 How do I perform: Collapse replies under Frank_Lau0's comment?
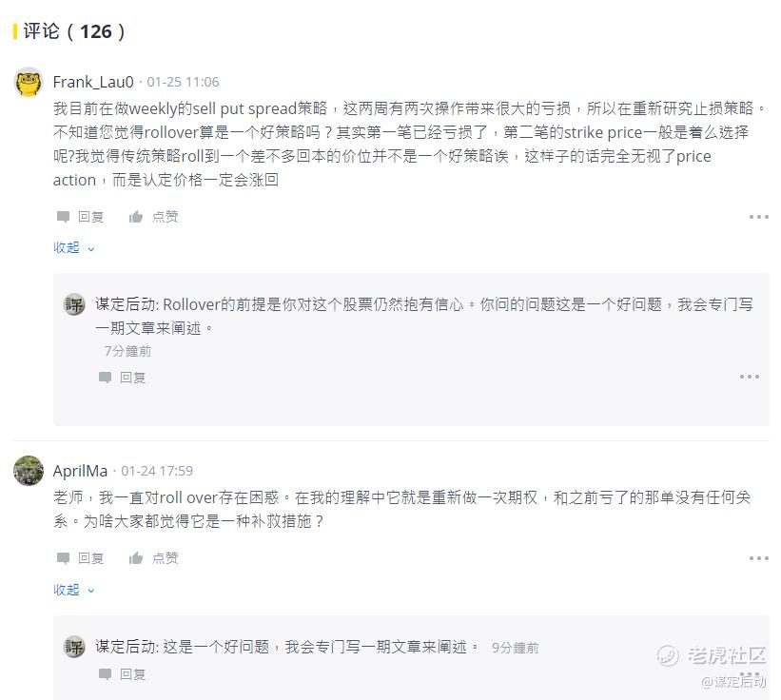point(73,247)
